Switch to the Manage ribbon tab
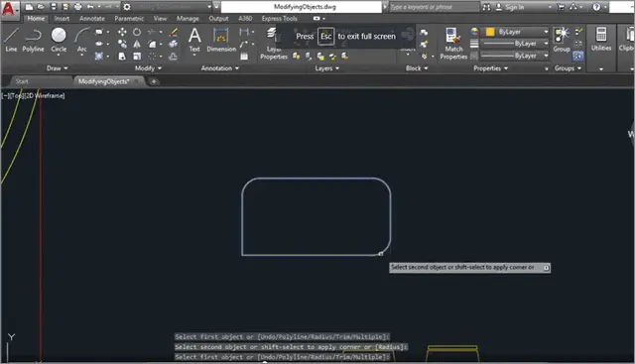635x364 pixels. pyautogui.click(x=188, y=18)
